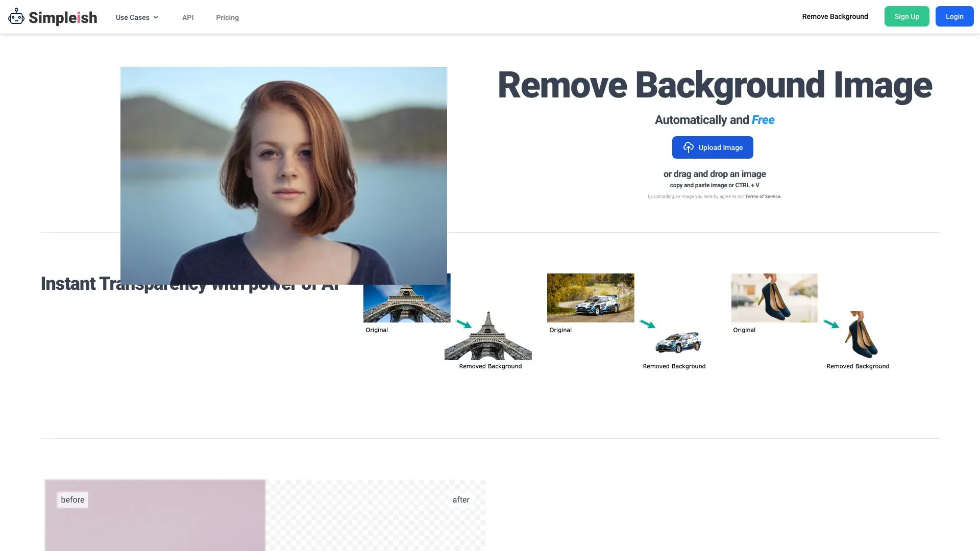The image size is (980, 551).
Task: Click the Sign Up button
Action: pos(907,16)
